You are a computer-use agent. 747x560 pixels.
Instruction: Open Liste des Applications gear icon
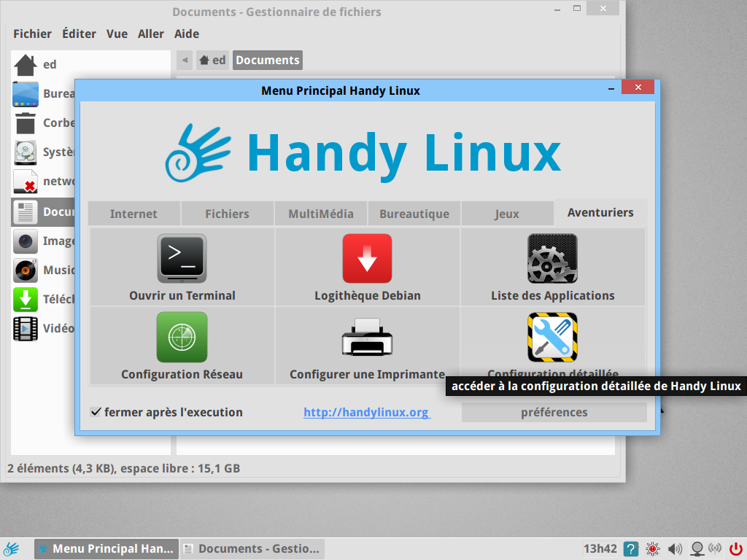553,259
